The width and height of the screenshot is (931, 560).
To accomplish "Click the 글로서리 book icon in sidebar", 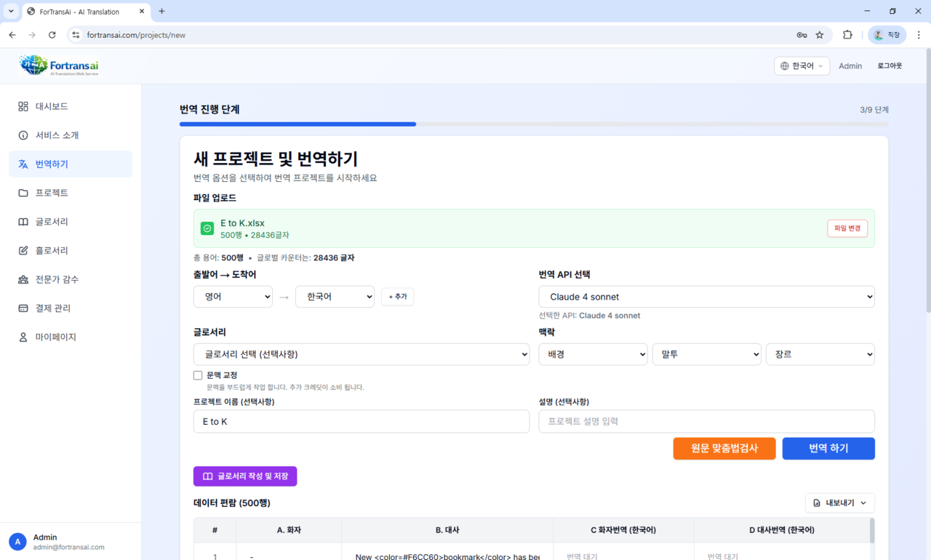I will 23,222.
